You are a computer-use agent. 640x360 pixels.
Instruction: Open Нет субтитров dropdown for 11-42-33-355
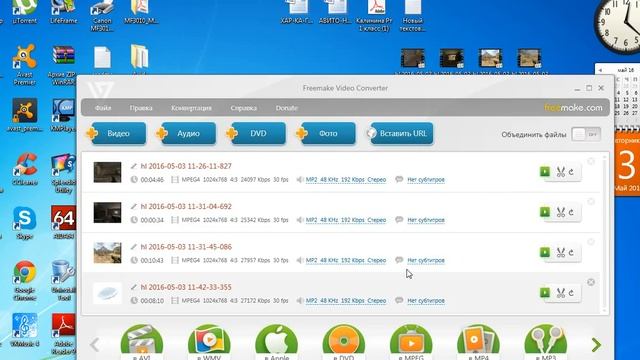tap(426, 301)
